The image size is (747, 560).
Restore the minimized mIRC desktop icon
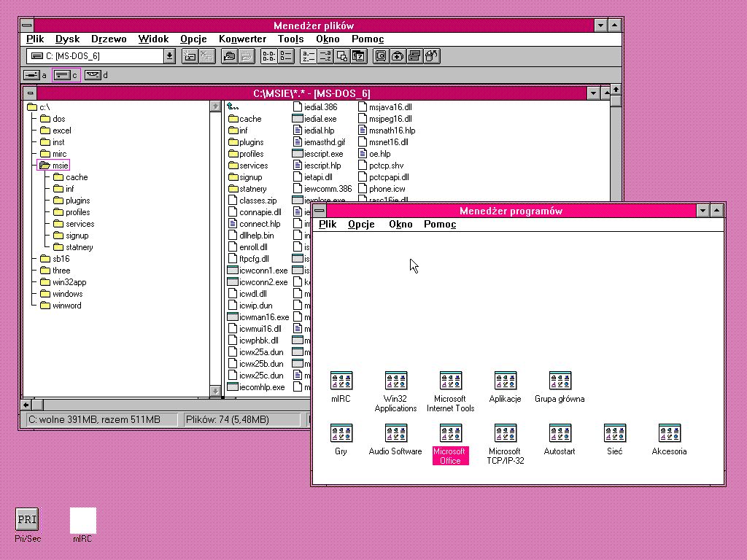coord(82,520)
